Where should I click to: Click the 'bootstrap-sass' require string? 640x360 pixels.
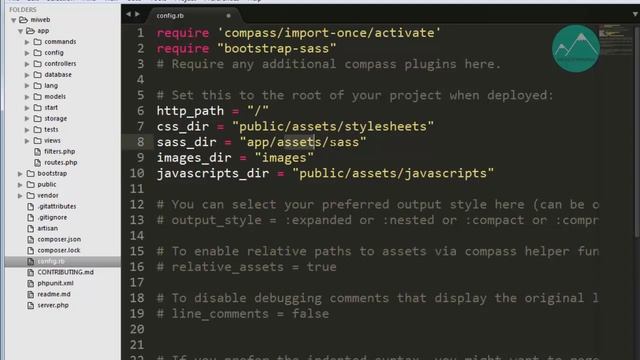pyautogui.click(x=277, y=49)
